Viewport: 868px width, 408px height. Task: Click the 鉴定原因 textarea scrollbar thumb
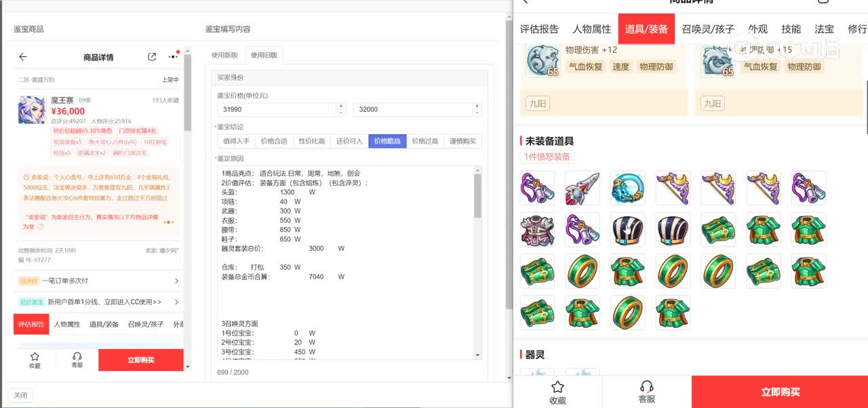point(478,196)
